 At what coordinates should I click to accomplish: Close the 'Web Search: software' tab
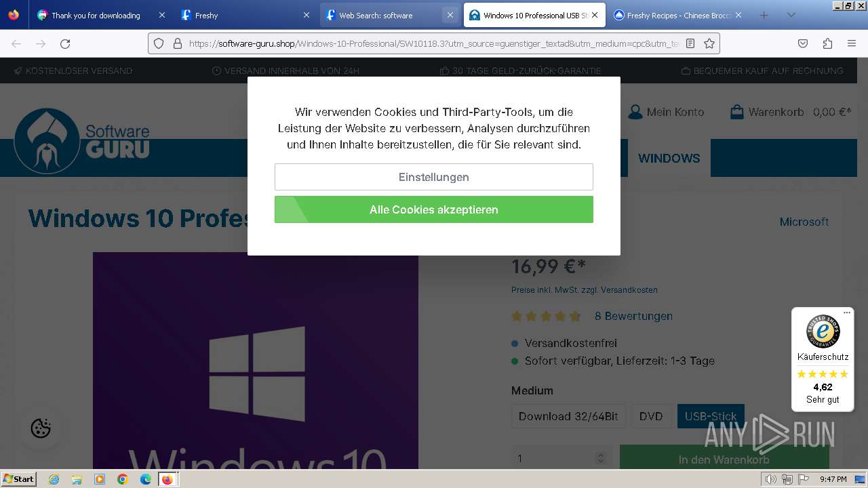point(450,15)
